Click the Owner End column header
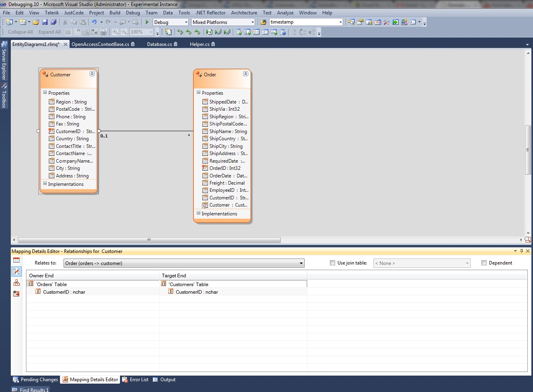 coord(93,275)
